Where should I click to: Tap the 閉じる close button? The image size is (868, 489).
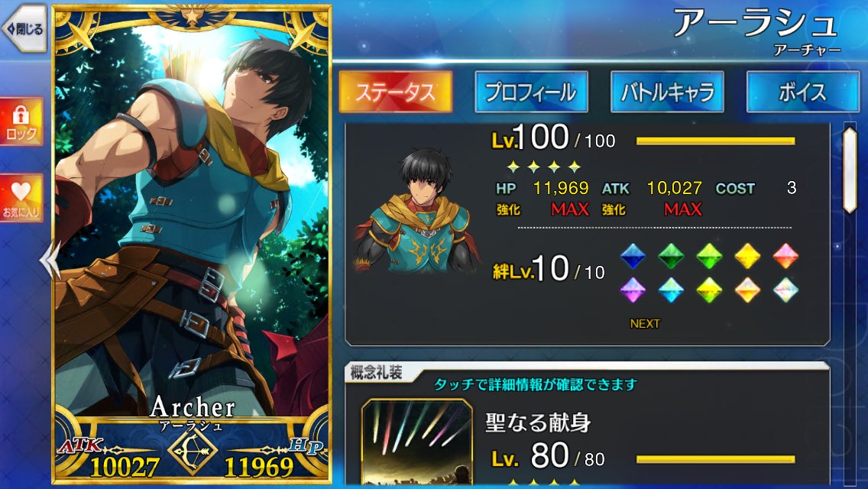tap(25, 29)
